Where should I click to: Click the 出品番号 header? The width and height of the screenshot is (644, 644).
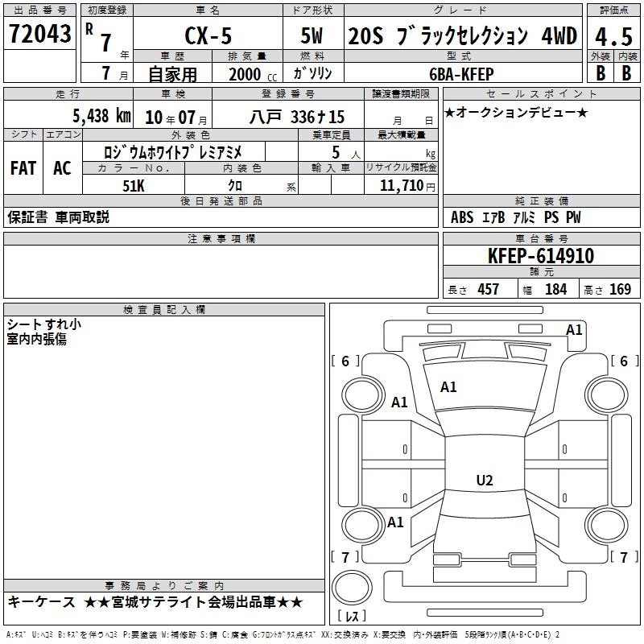point(39,10)
